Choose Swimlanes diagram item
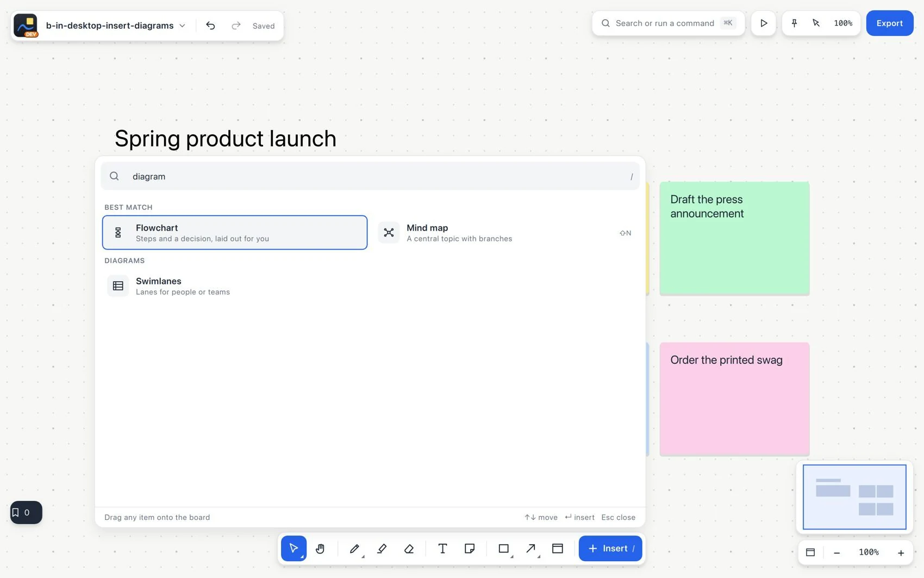 [235, 286]
